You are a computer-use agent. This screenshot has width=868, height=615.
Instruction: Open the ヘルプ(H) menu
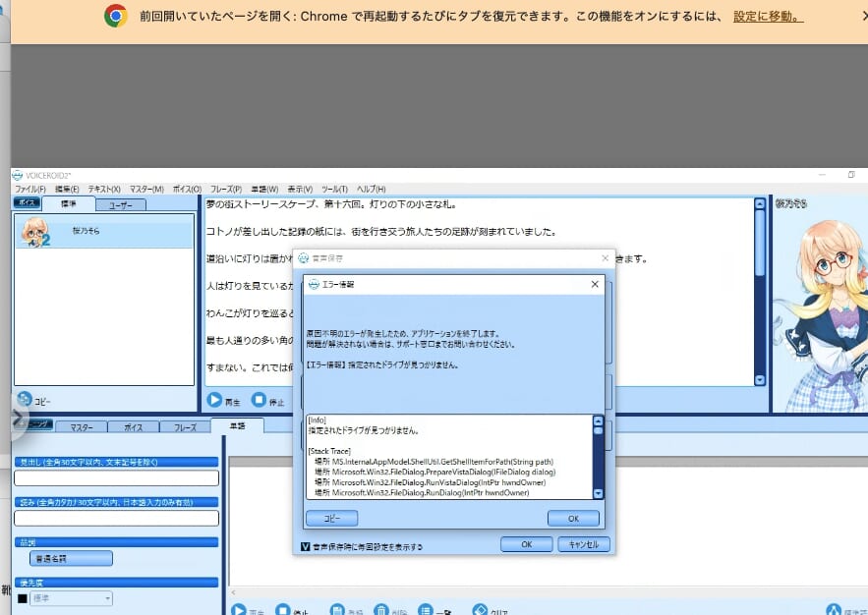point(371,190)
